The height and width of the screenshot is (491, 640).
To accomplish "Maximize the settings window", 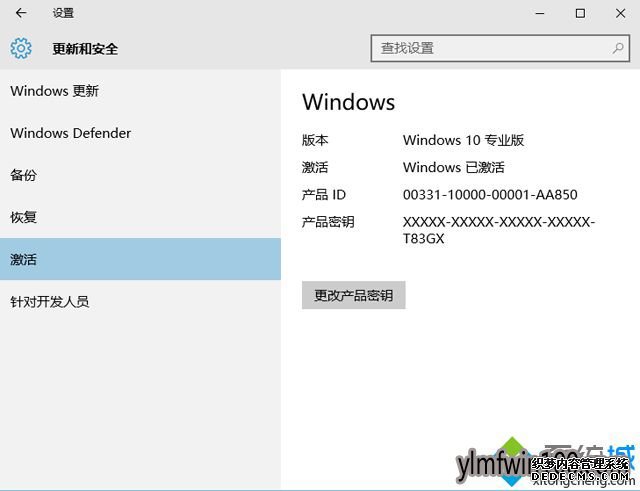I will [580, 13].
